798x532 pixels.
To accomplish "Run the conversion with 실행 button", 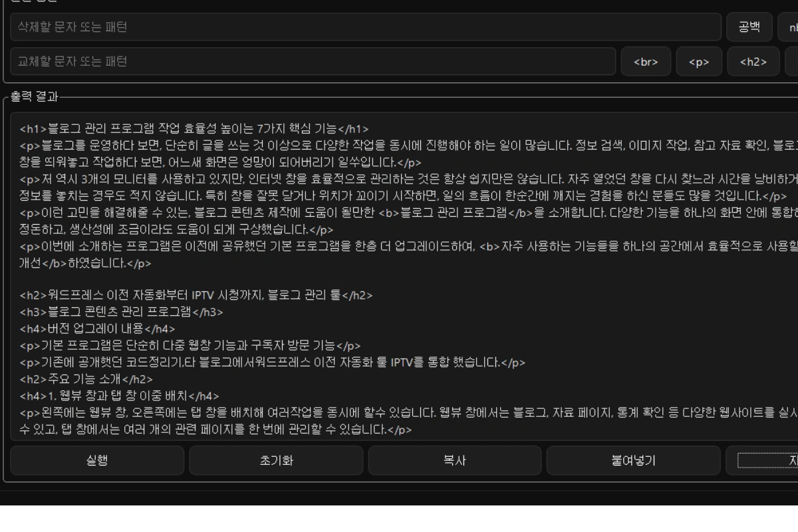I will point(97,460).
